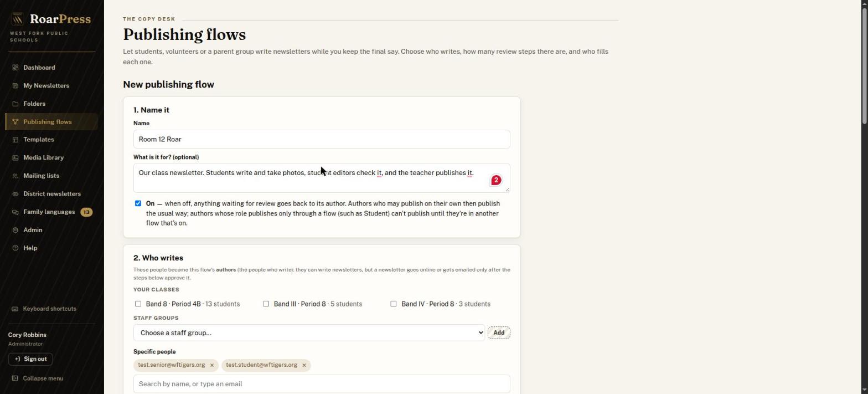Screen dimensions: 868x394
Task: Click the My Newsletters sidebar icon
Action: coord(15,86)
